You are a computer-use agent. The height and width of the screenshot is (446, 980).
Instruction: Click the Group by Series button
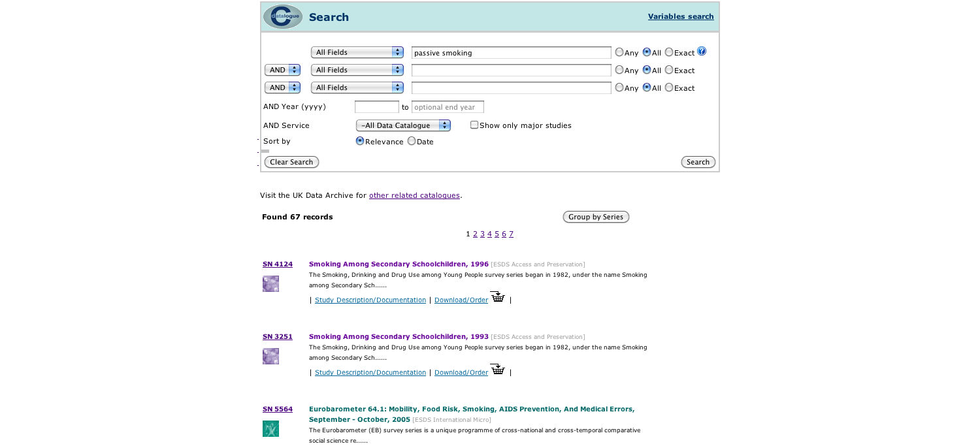596,217
